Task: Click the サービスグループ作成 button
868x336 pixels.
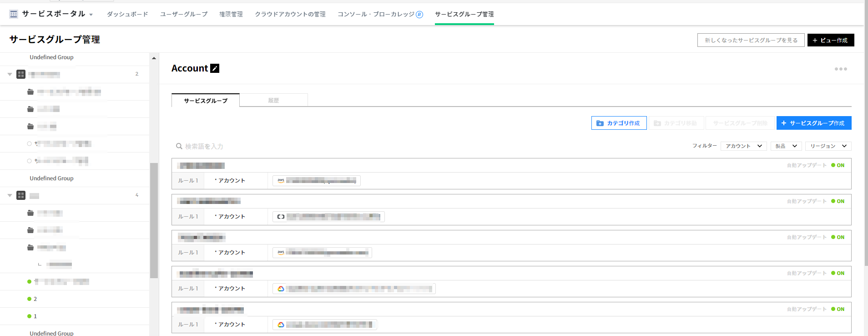Action: (x=813, y=123)
